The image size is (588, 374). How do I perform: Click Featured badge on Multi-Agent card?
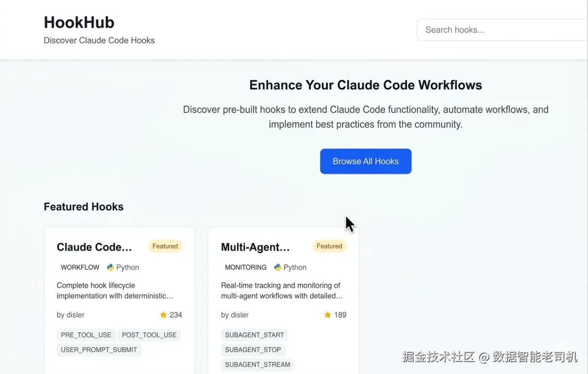point(329,246)
